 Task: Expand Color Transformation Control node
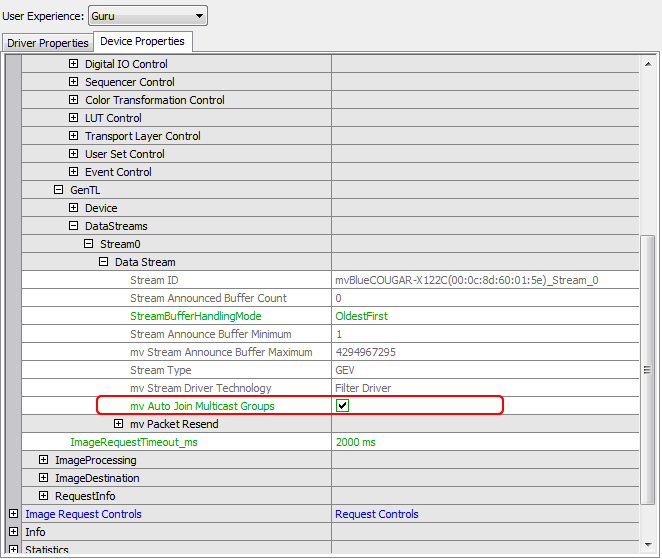pos(74,100)
